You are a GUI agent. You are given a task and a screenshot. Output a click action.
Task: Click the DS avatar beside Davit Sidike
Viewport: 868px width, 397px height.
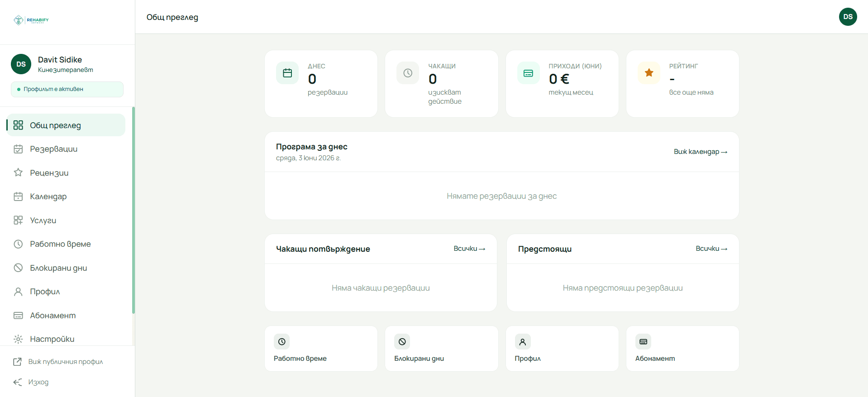[x=21, y=64]
